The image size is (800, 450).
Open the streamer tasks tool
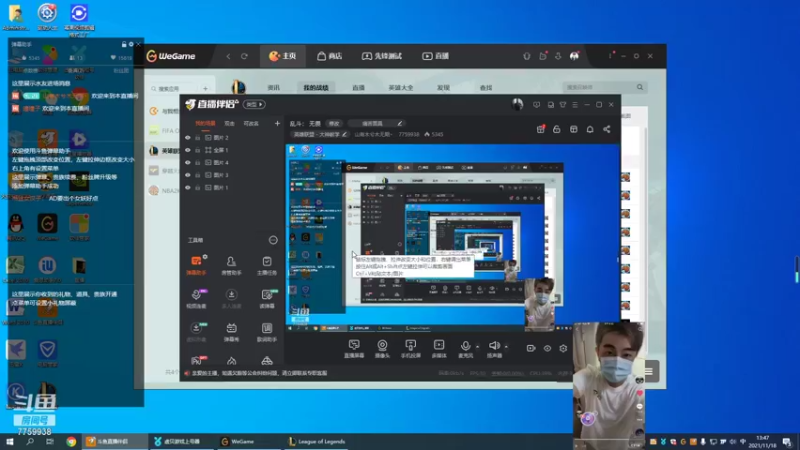pos(267,265)
